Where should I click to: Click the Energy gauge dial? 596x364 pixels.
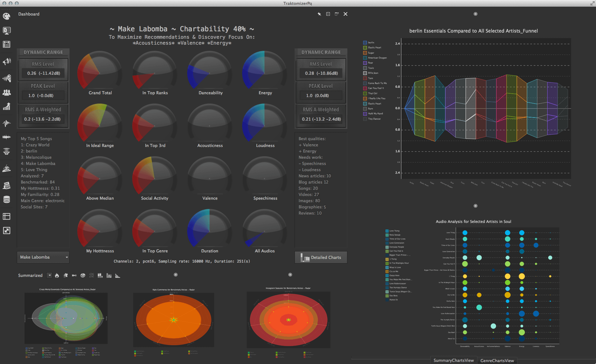point(265,73)
